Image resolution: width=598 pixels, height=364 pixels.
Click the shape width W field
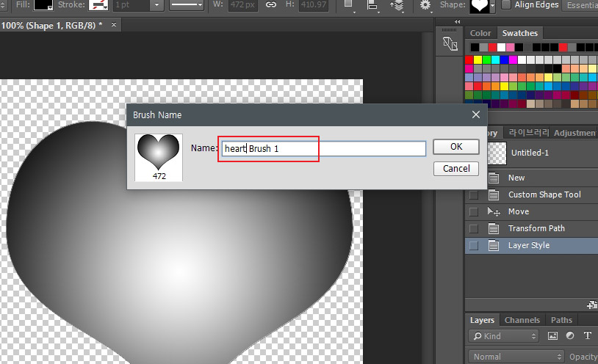coord(243,5)
